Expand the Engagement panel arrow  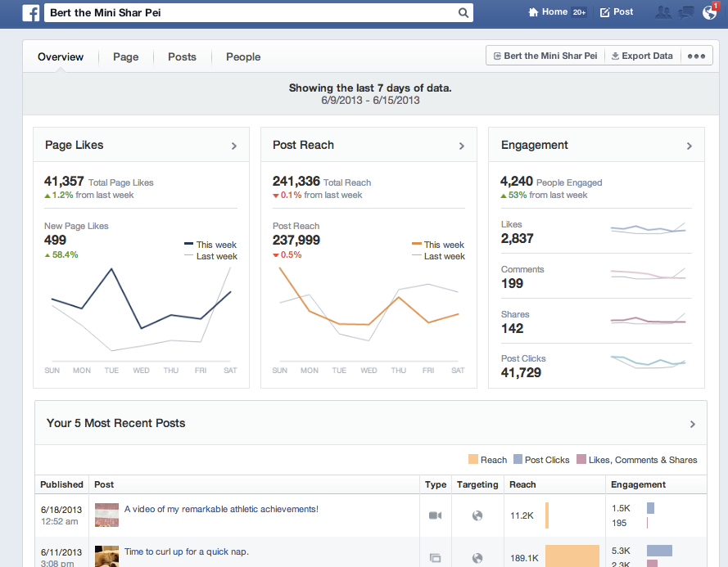[690, 146]
